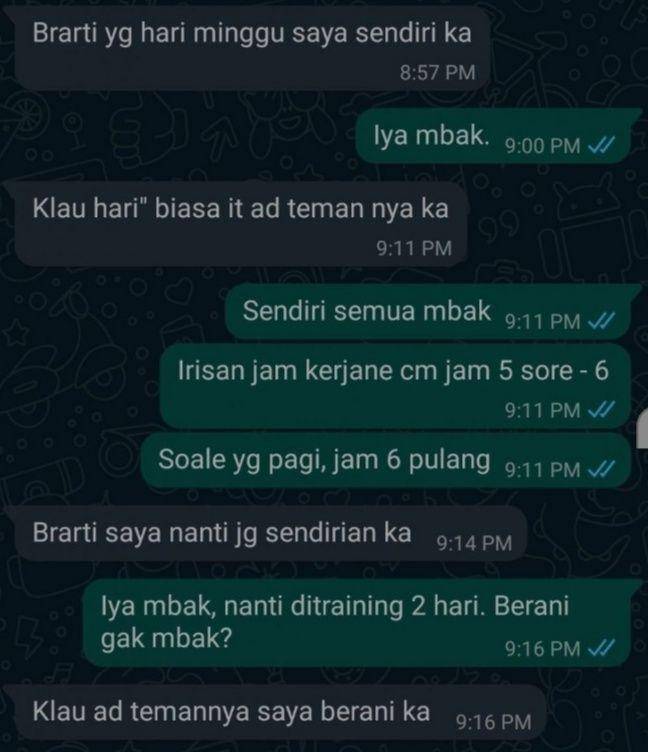Tap the checkmarks on 'Irisan jam kerjane' message
Screen dimensions: 648x752
point(601,409)
